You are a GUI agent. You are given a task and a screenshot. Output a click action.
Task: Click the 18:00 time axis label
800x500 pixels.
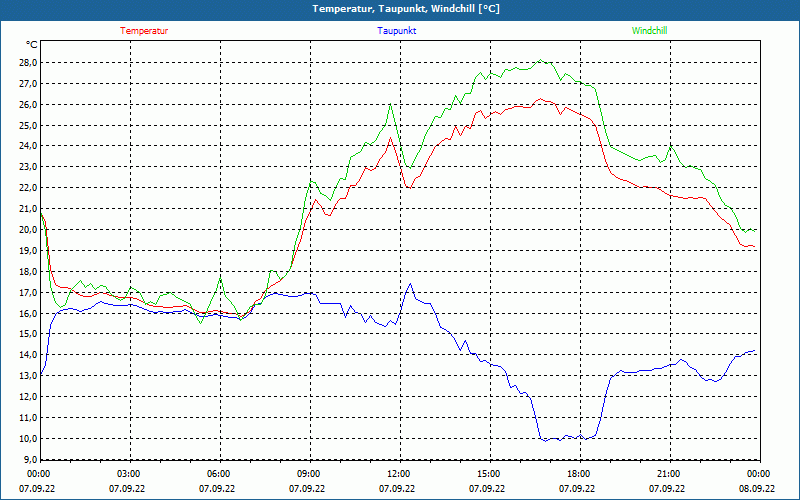coord(578,474)
